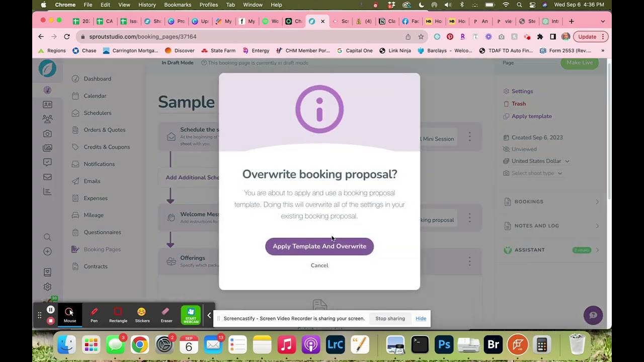This screenshot has height=362, width=644.
Task: Open Stickers in Screencastify toolbar
Action: click(x=142, y=315)
